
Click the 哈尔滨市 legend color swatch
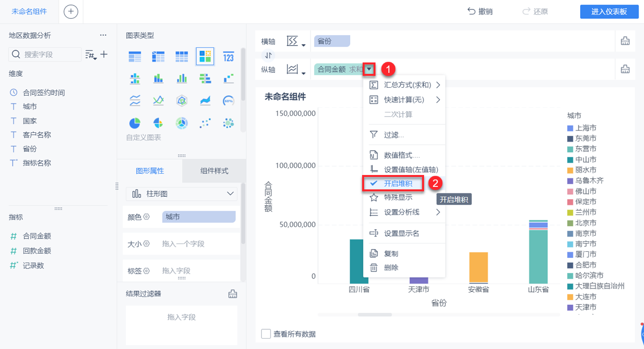point(570,275)
